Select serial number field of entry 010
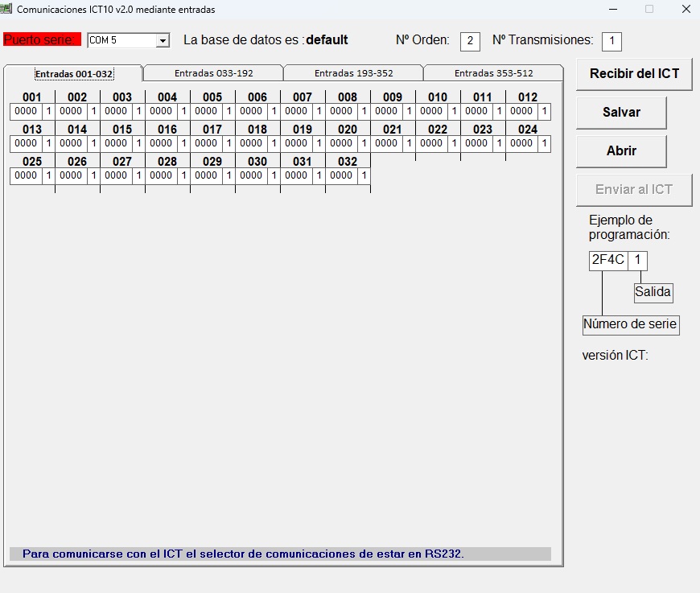The image size is (700, 593). (x=432, y=111)
